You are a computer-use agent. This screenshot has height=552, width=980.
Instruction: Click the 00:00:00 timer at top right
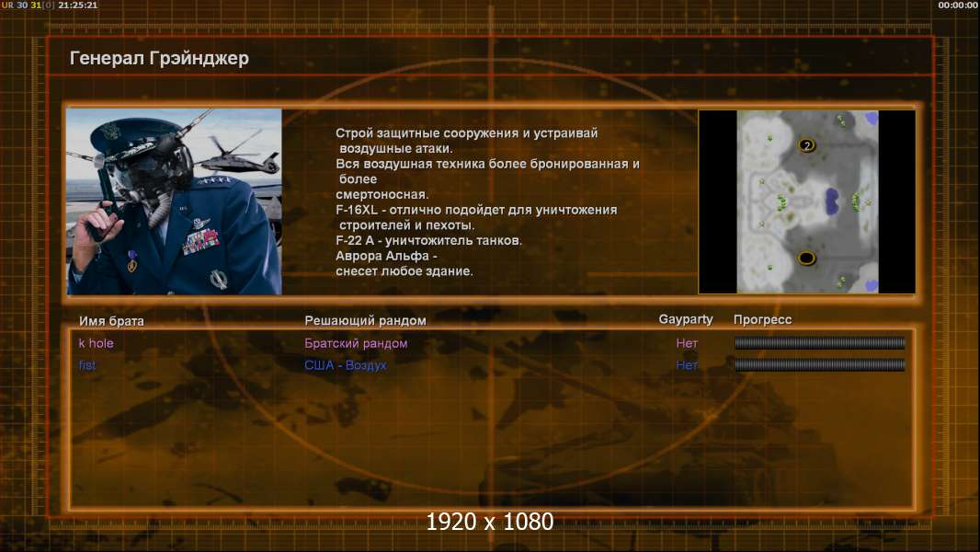[x=958, y=5]
